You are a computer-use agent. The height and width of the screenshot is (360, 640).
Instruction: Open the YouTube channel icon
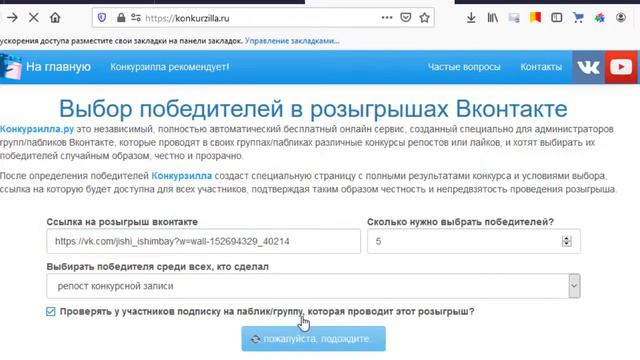(621, 67)
